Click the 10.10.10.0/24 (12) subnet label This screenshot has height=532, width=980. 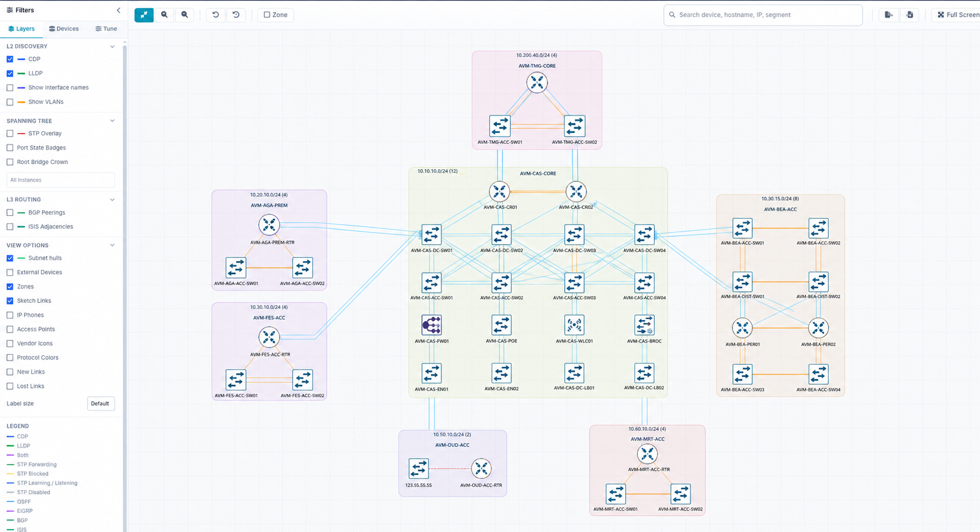(438, 171)
